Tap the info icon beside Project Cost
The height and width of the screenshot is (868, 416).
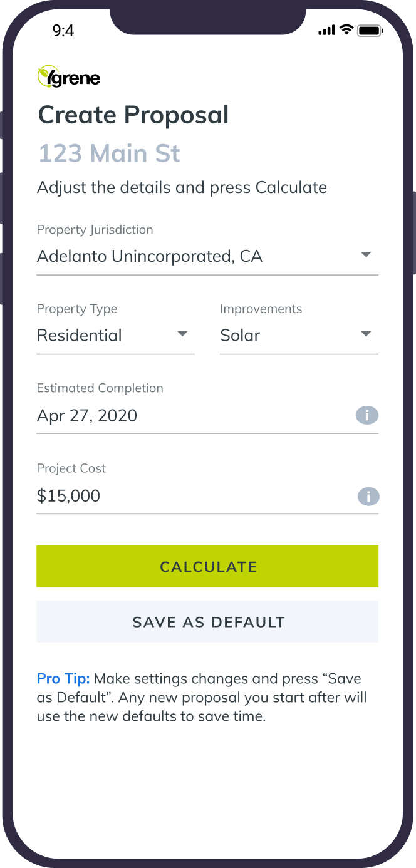coord(368,497)
